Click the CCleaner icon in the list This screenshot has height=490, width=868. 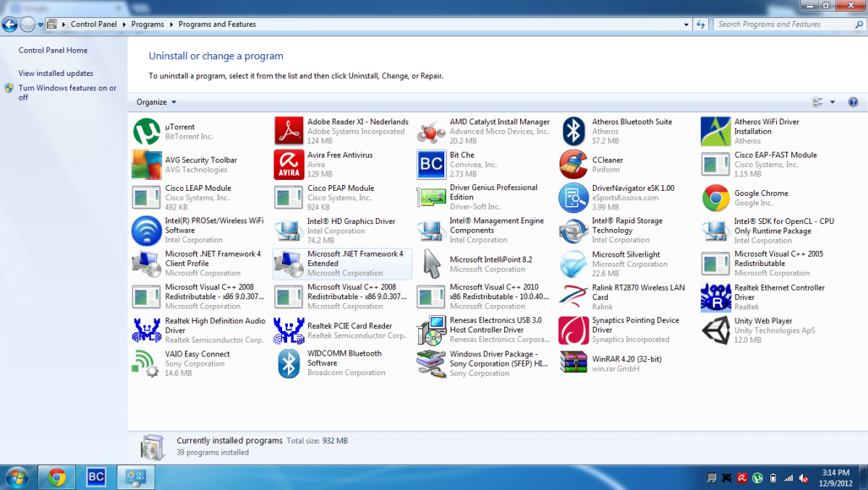574,165
